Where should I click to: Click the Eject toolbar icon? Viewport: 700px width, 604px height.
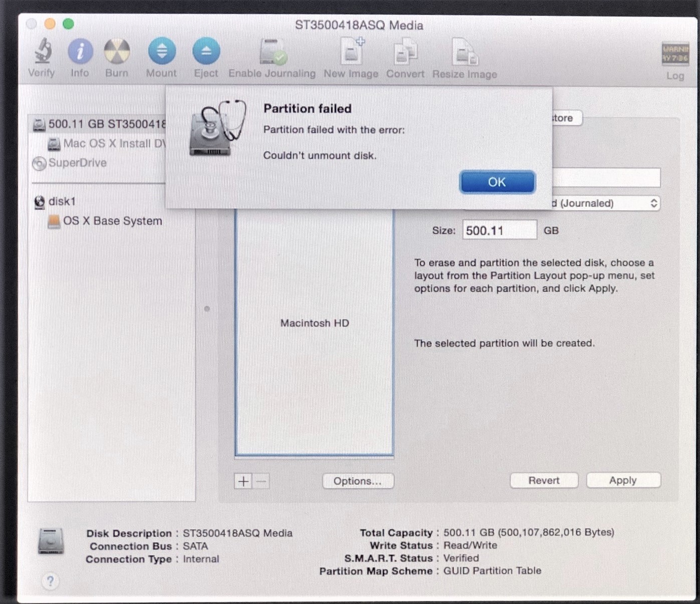click(x=206, y=52)
